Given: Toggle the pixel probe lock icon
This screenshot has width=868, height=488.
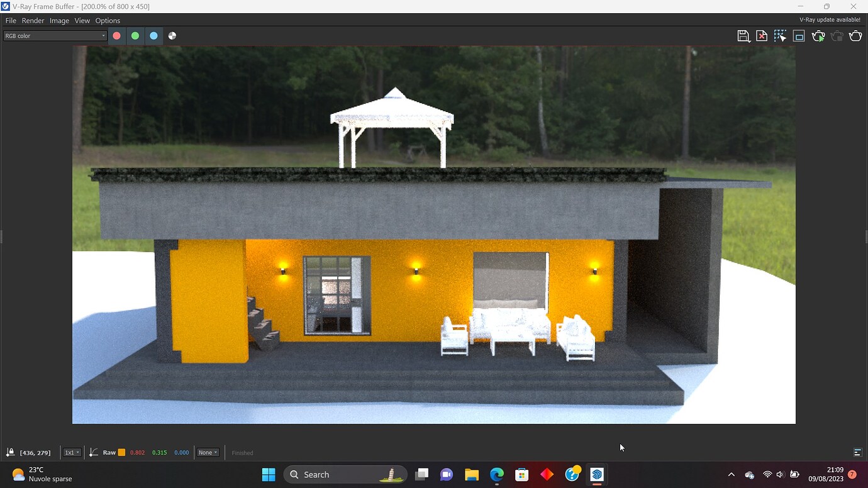Looking at the screenshot, I should point(10,452).
